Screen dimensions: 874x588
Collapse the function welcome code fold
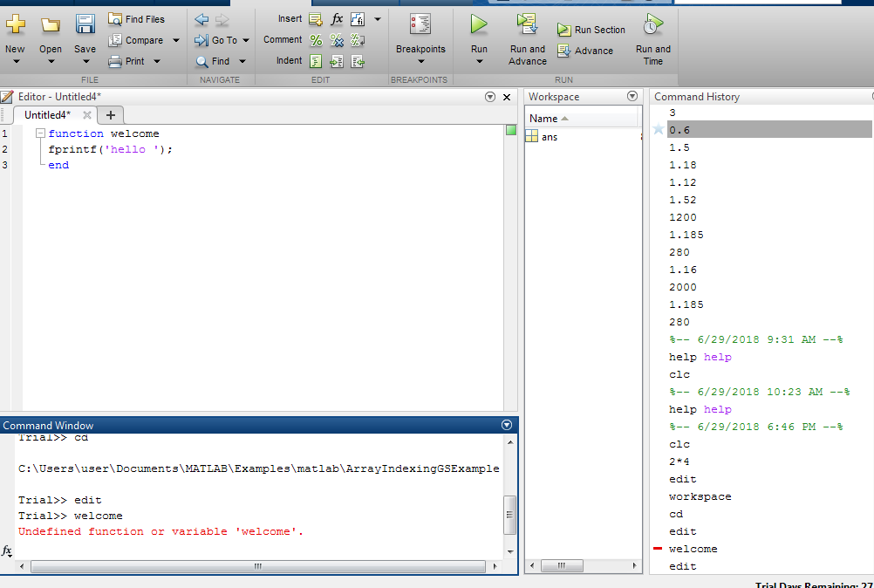pos(39,133)
